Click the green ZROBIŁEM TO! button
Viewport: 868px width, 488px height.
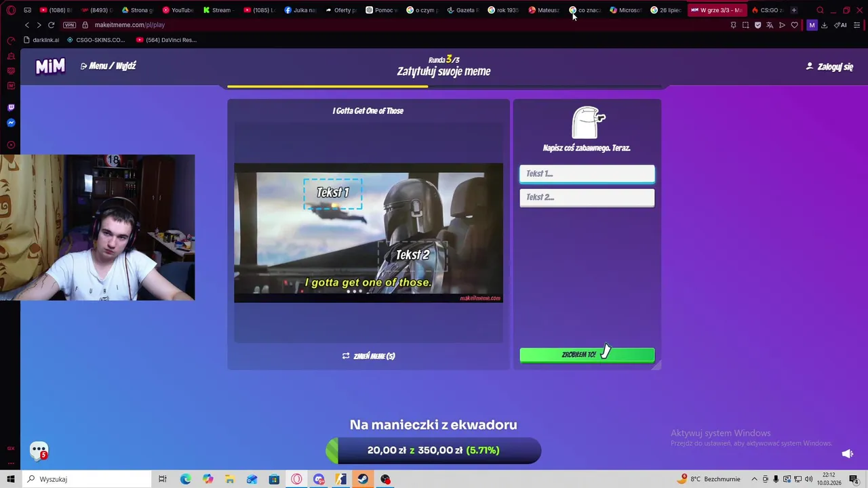587,354
